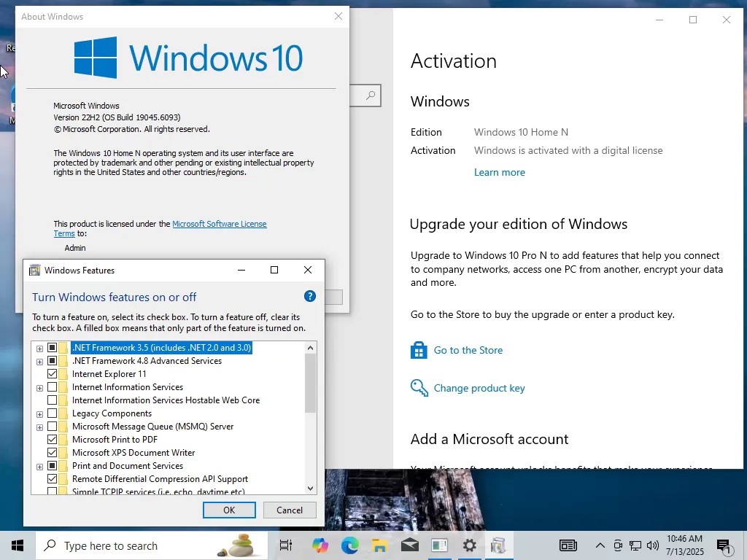Close the About Windows dialog
747x560 pixels.
click(x=338, y=16)
